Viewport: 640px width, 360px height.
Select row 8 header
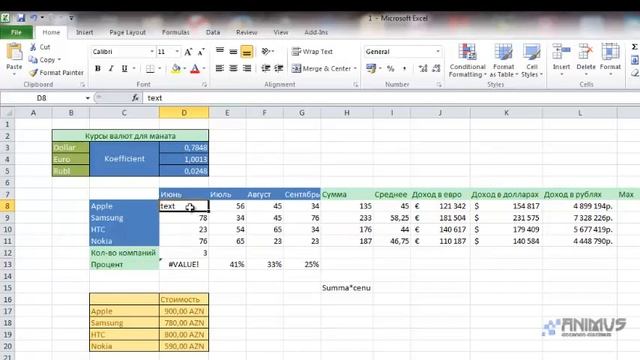(x=7, y=206)
